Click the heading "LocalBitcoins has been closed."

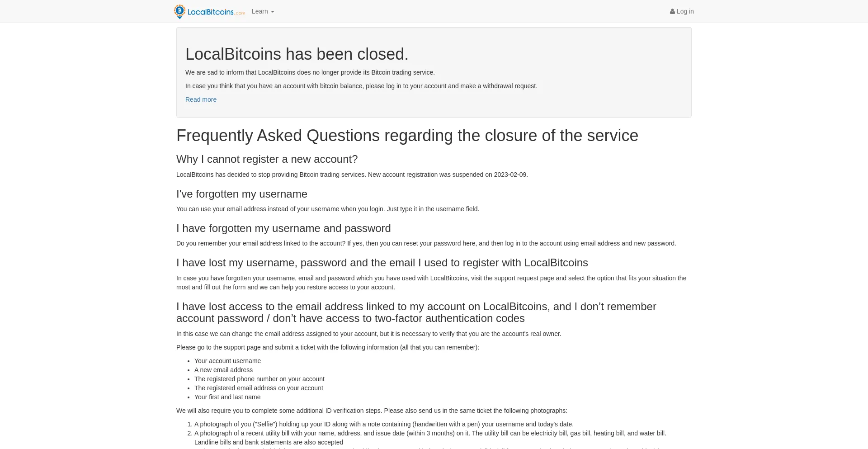coord(297,54)
